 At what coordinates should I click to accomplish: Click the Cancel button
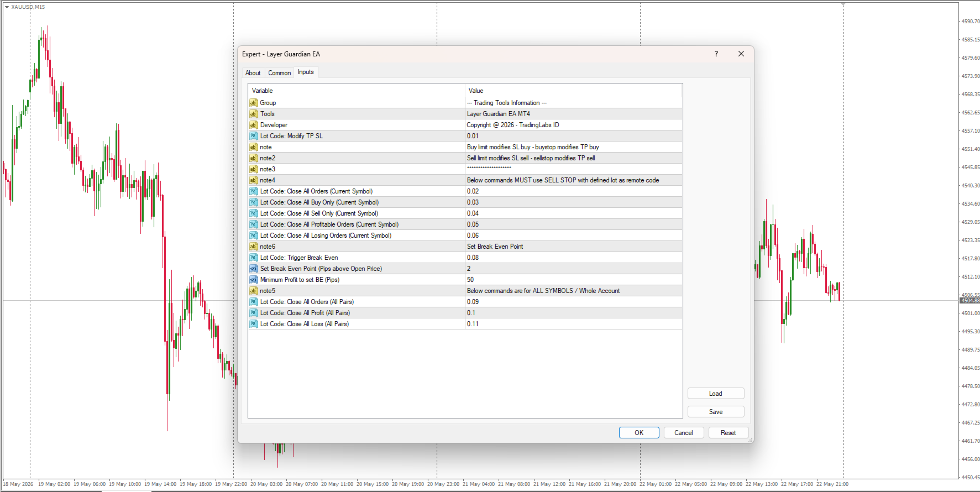[683, 433]
